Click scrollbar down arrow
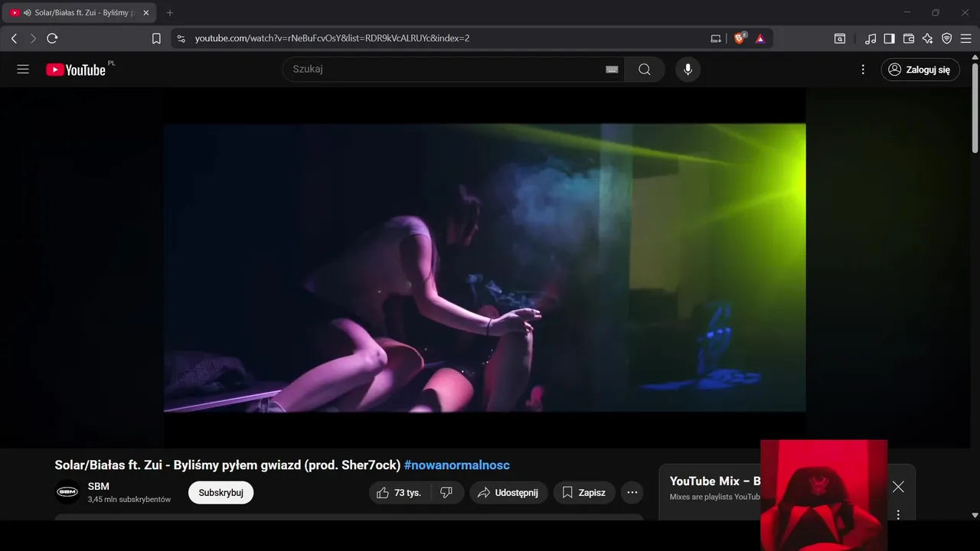Viewport: 980px width, 551px height. pos(975,516)
